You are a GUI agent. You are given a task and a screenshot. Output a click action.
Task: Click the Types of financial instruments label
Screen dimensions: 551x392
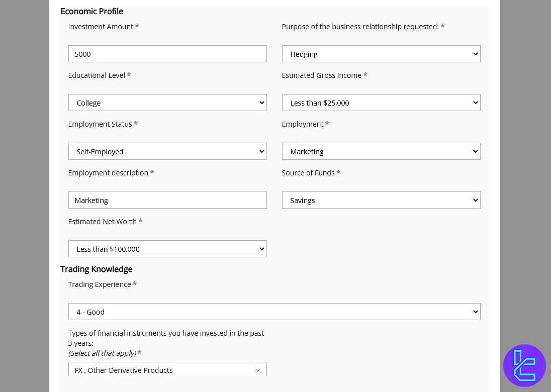[166, 333]
